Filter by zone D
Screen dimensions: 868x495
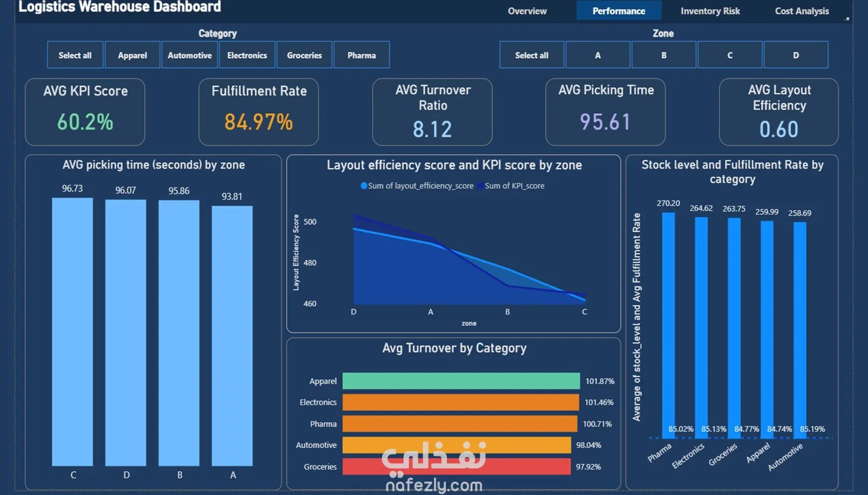(x=795, y=55)
